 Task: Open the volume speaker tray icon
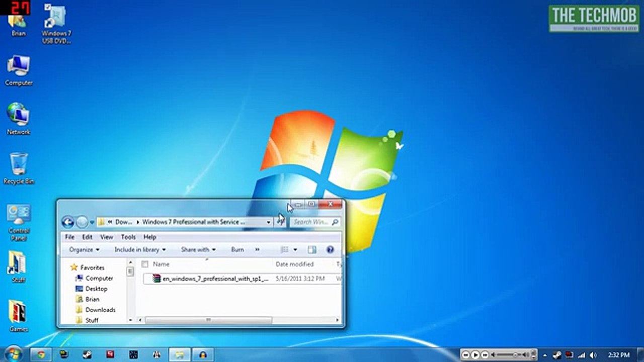tap(594, 355)
